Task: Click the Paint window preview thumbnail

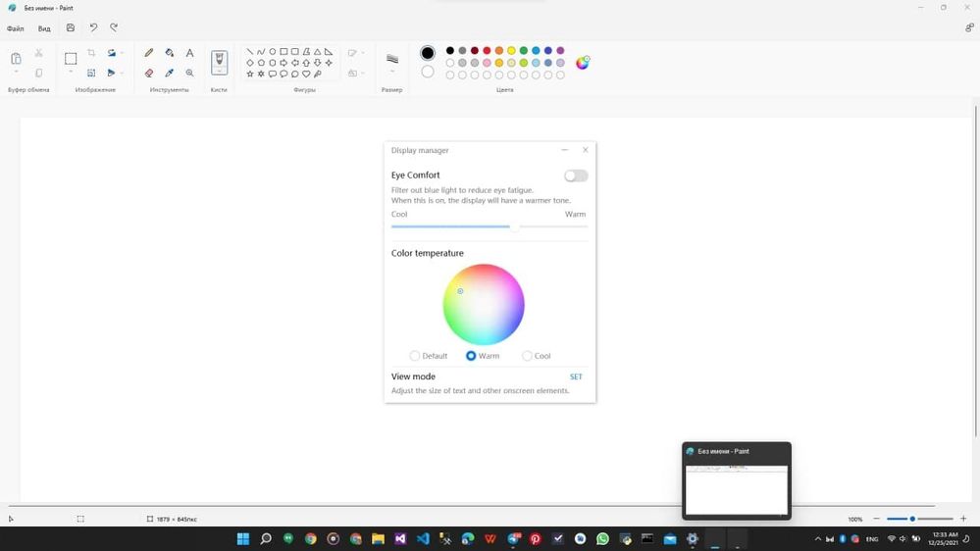Action: pos(737,490)
